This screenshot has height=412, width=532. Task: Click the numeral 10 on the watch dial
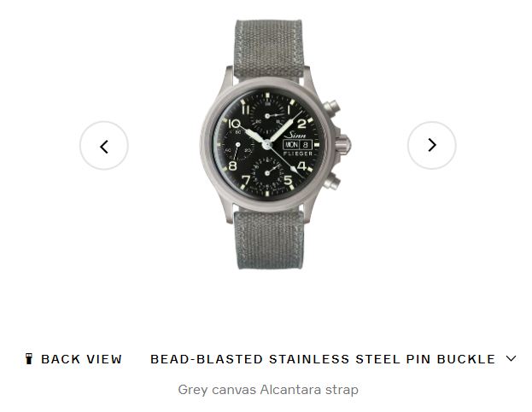pyautogui.click(x=234, y=124)
